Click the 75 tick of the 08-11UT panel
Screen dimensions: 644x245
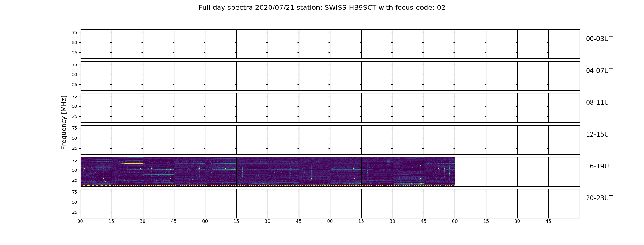pyautogui.click(x=75, y=96)
